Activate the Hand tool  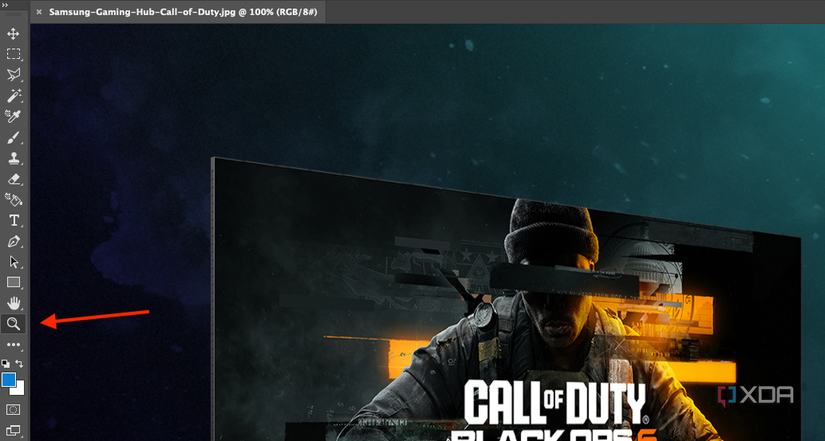(x=13, y=303)
